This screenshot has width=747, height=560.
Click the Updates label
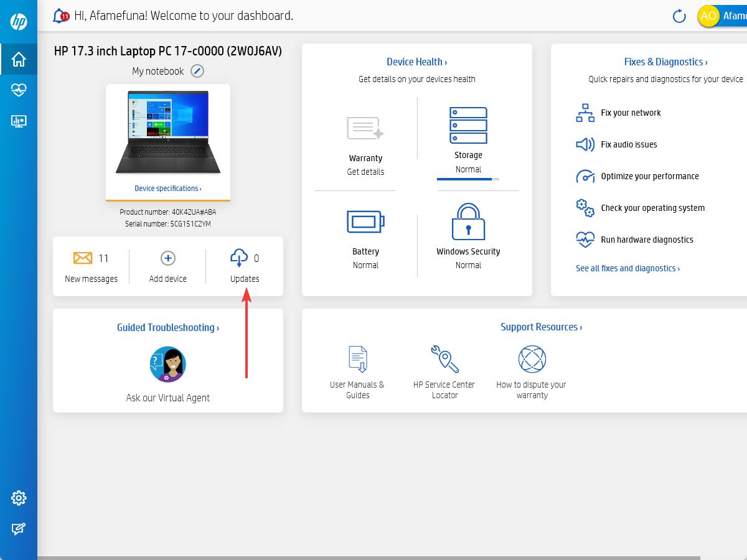click(x=245, y=279)
